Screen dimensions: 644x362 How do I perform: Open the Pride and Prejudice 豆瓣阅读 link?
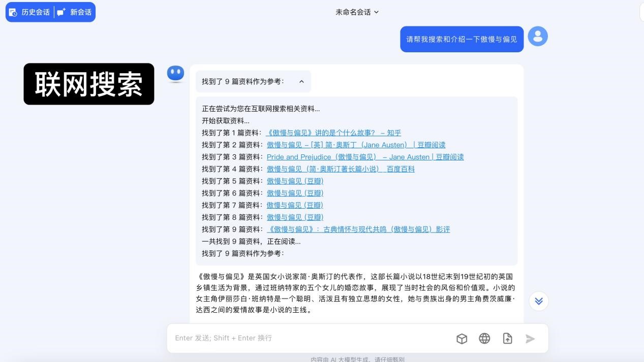(x=365, y=157)
